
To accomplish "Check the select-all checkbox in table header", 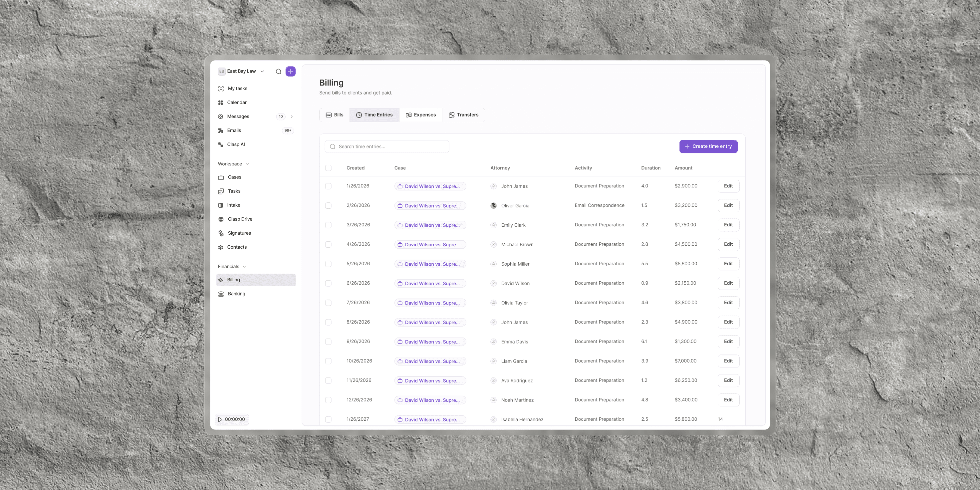I will click(328, 168).
